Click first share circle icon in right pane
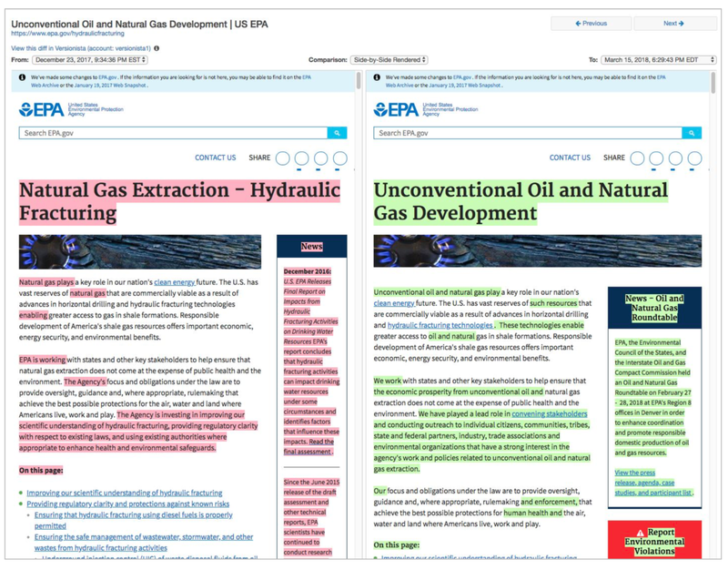Screen dimensions: 728x570 637,158
